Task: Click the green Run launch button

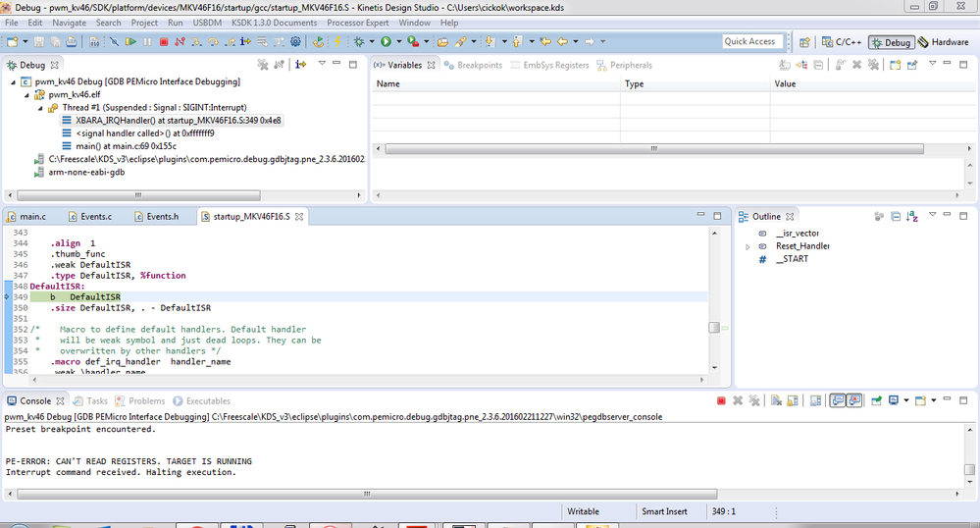Action: 386,42
